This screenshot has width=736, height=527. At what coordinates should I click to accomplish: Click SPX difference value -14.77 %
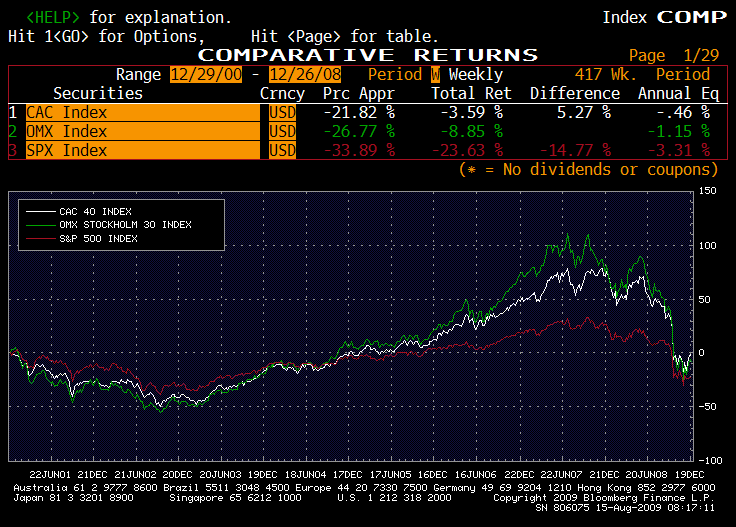coord(575,150)
